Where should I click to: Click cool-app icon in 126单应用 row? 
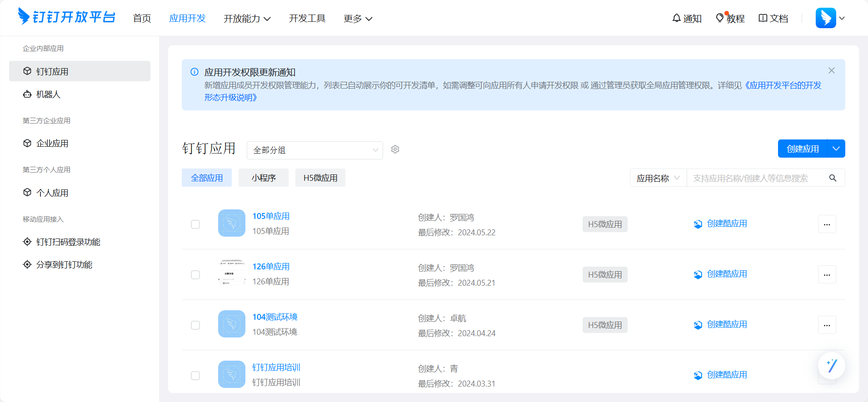(698, 274)
